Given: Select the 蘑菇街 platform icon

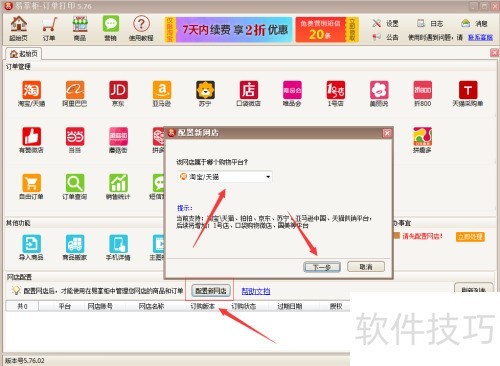Looking at the screenshot, I should tap(118, 140).
